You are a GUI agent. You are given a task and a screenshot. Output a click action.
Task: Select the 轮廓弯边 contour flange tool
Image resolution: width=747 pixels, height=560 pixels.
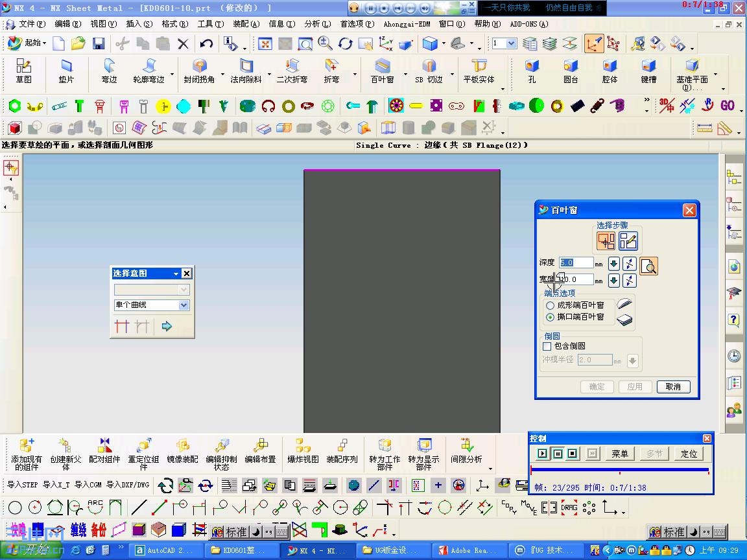coord(148,72)
